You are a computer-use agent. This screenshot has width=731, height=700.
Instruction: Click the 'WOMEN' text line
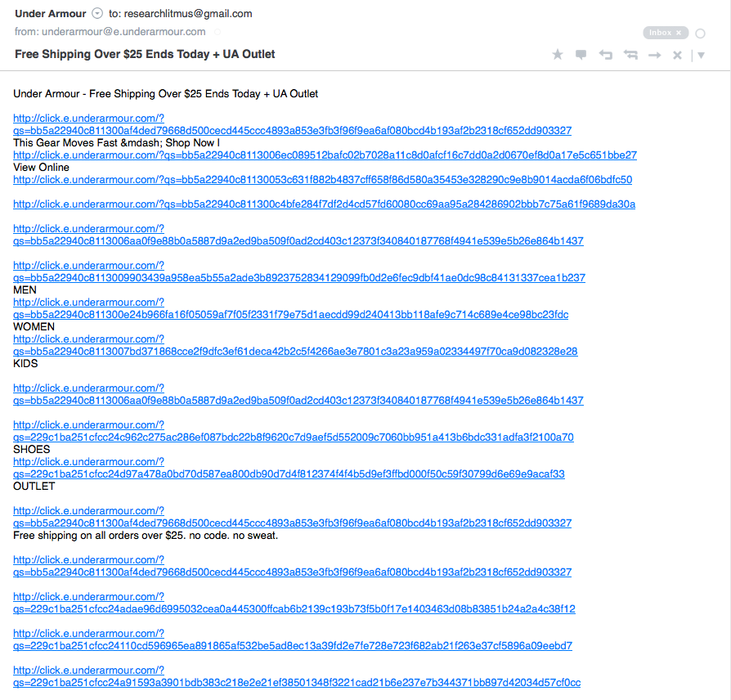[x=34, y=327]
